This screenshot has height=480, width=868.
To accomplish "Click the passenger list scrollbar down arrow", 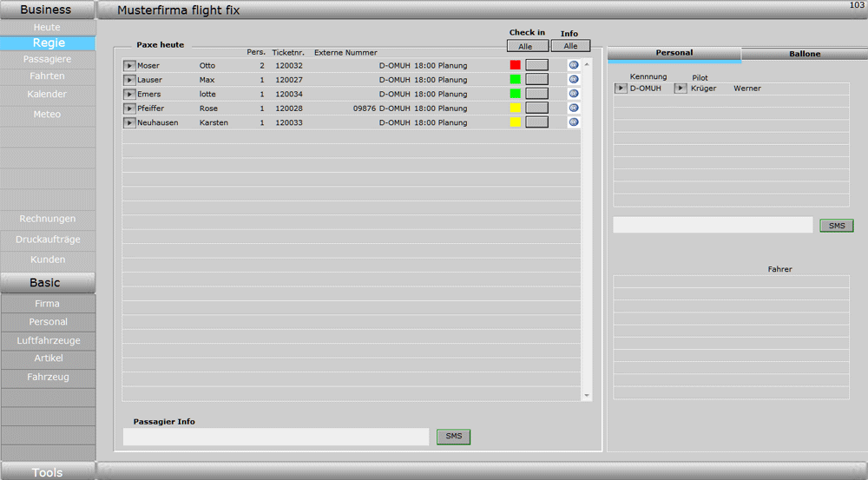I will 587,396.
